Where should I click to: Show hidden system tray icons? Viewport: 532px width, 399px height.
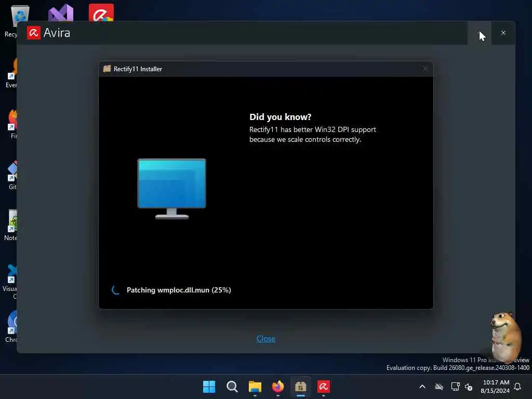tap(422, 387)
